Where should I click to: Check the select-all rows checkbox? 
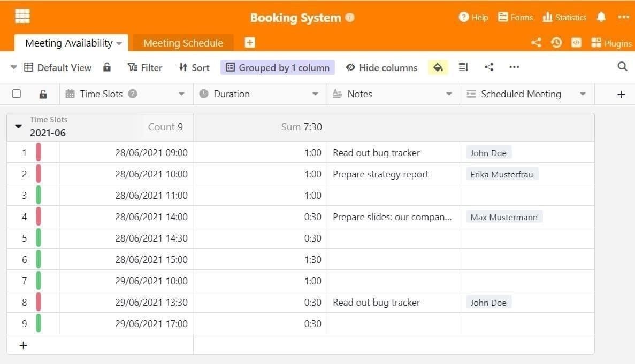[17, 94]
